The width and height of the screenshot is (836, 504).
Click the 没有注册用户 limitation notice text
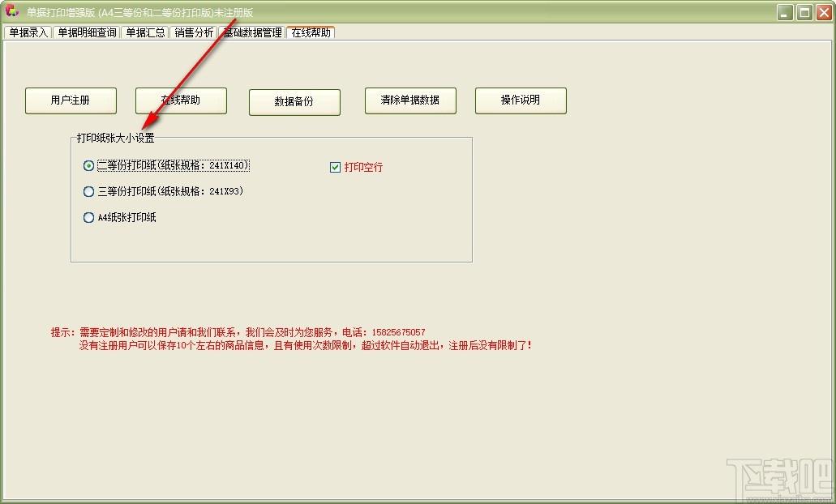(x=306, y=346)
